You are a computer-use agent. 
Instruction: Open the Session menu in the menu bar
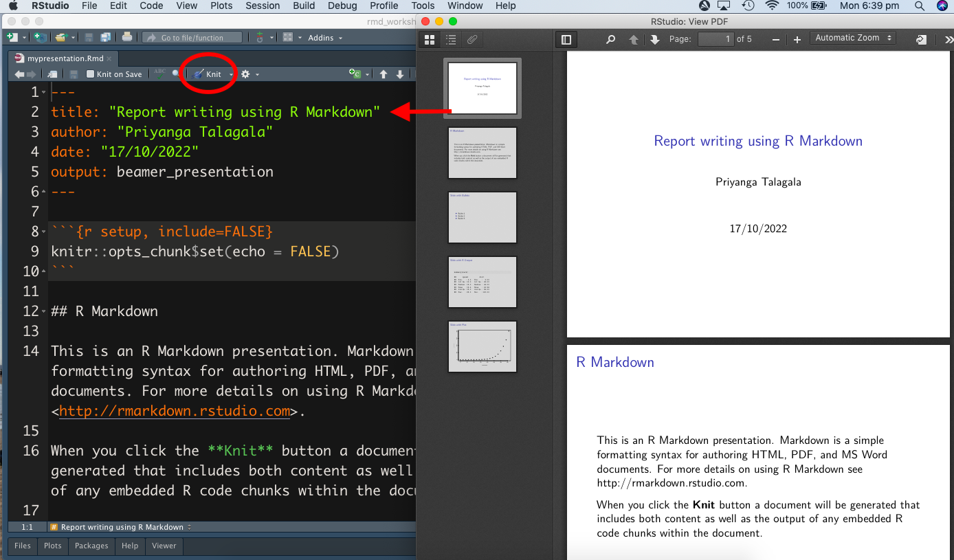point(263,5)
